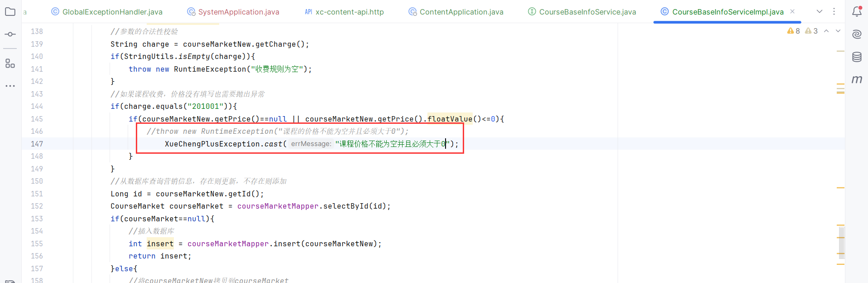Click the highlighted "insert" variable on line 155
This screenshot has width=868, height=283.
click(160, 244)
